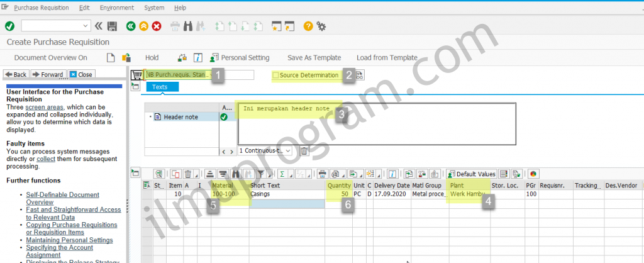This screenshot has height=263, width=644.
Task: Click the Personal Setting button
Action: coord(240,57)
